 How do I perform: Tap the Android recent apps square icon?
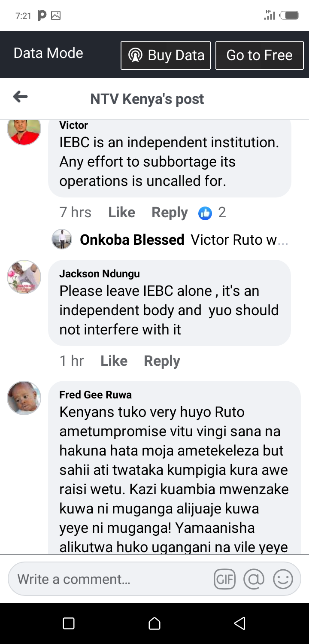[69, 623]
